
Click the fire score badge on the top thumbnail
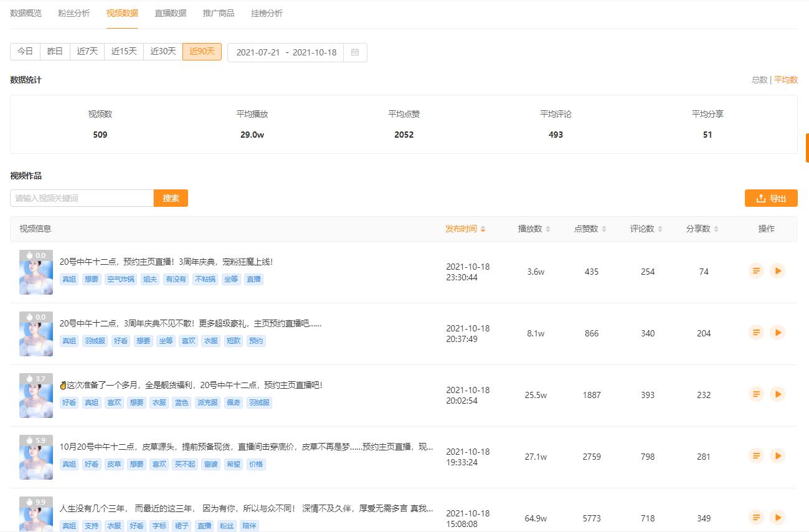coord(36,255)
